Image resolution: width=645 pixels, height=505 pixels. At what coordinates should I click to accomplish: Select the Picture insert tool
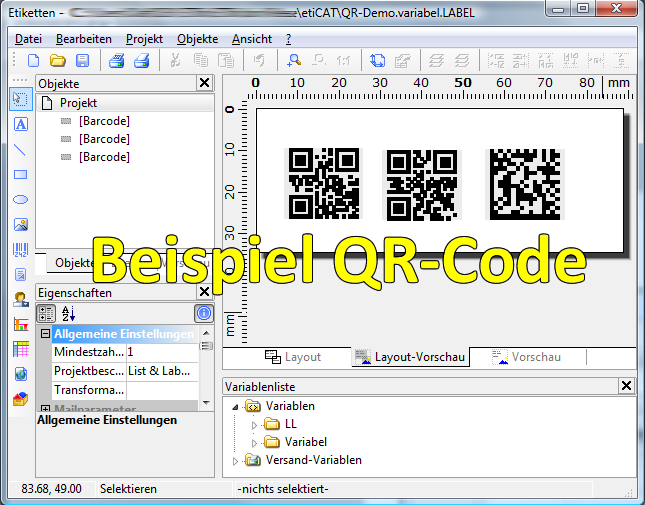click(x=21, y=225)
